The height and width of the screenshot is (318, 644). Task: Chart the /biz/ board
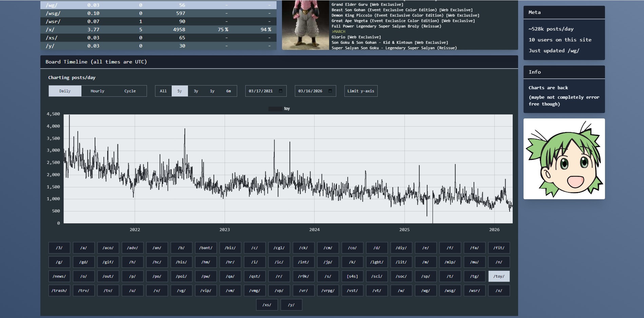pos(230,248)
